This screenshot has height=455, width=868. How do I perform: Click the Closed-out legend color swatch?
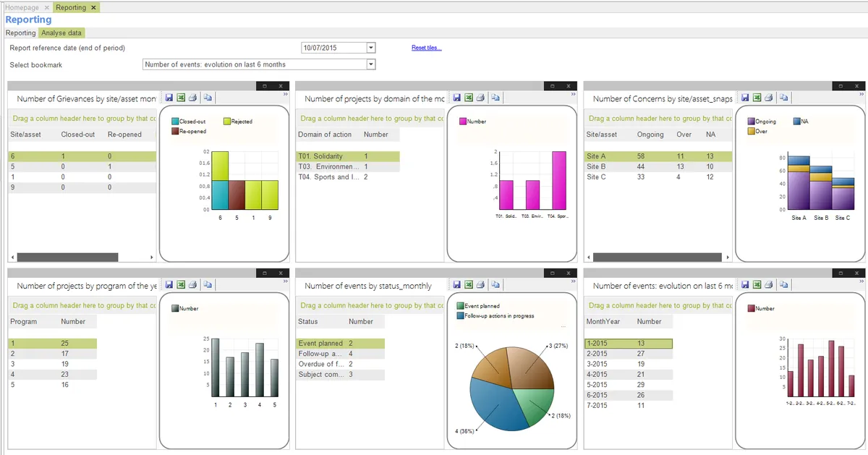[175, 122]
